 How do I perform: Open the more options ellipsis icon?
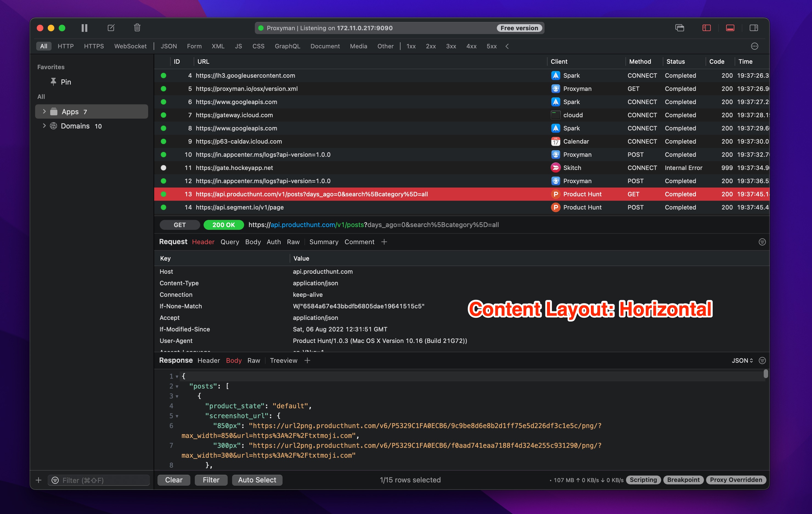pos(754,46)
